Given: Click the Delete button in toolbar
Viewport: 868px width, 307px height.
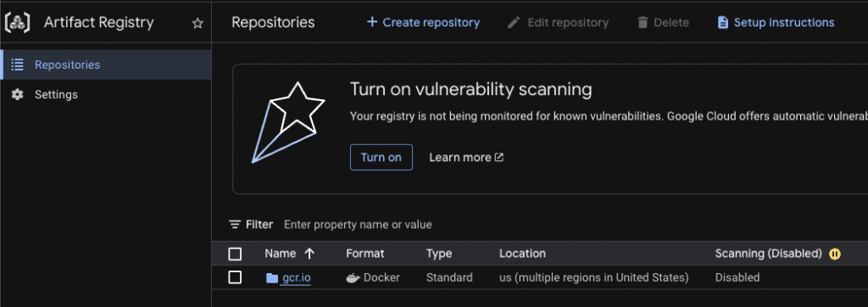Looking at the screenshot, I should pyautogui.click(x=663, y=23).
